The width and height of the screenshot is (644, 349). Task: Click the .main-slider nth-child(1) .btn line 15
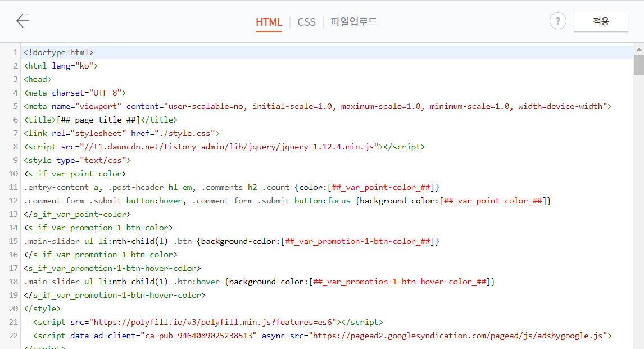pos(231,242)
